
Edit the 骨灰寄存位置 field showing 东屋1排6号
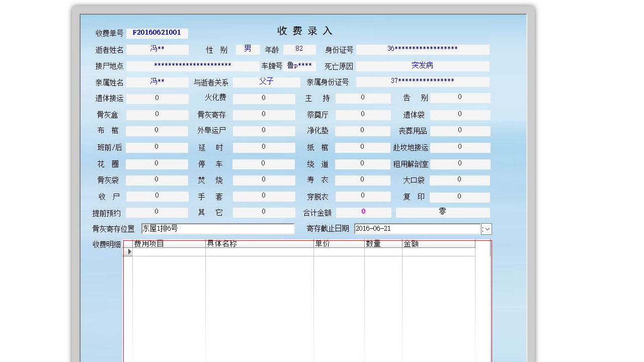tap(217, 229)
